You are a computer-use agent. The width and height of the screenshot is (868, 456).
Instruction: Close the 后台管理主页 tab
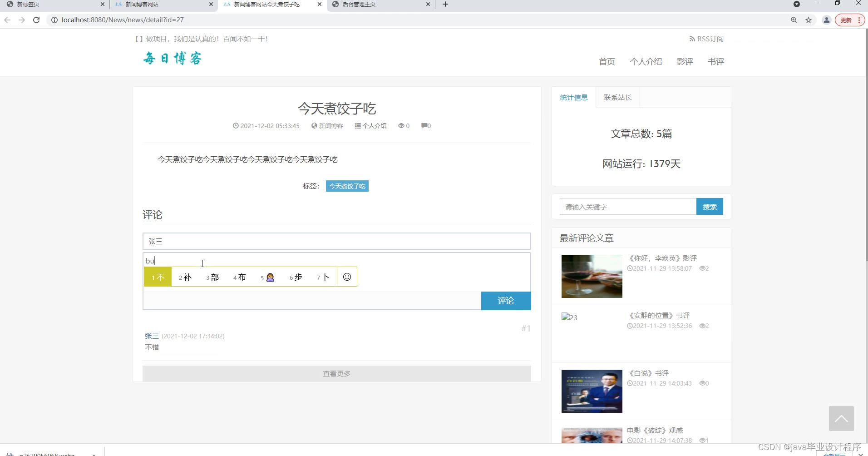pos(428,4)
